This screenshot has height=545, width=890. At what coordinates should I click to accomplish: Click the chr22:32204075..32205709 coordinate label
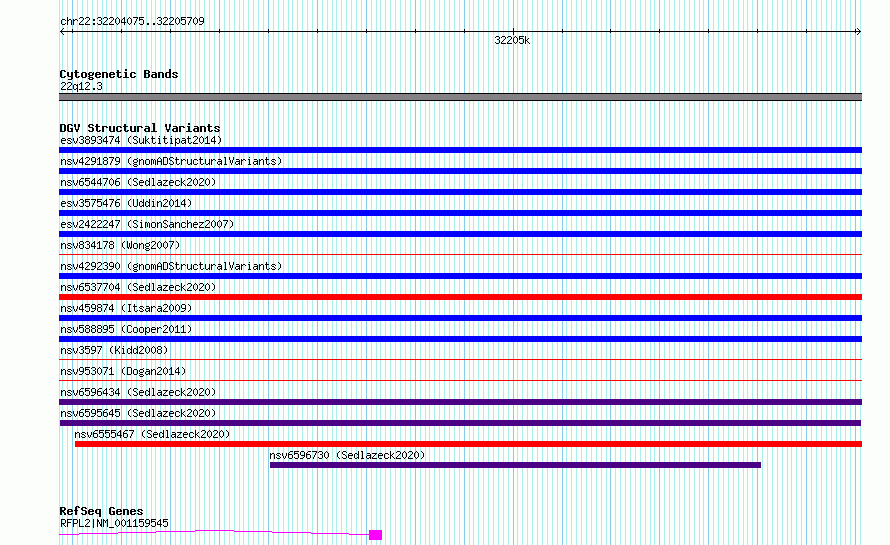(132, 21)
